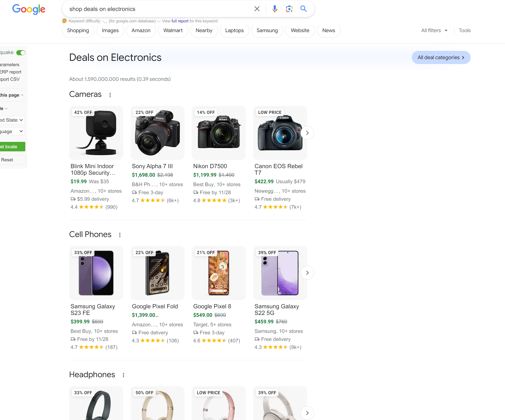Expand the sidebar locale section chevron
Viewport: 505px width, 420px height.
(x=6, y=109)
